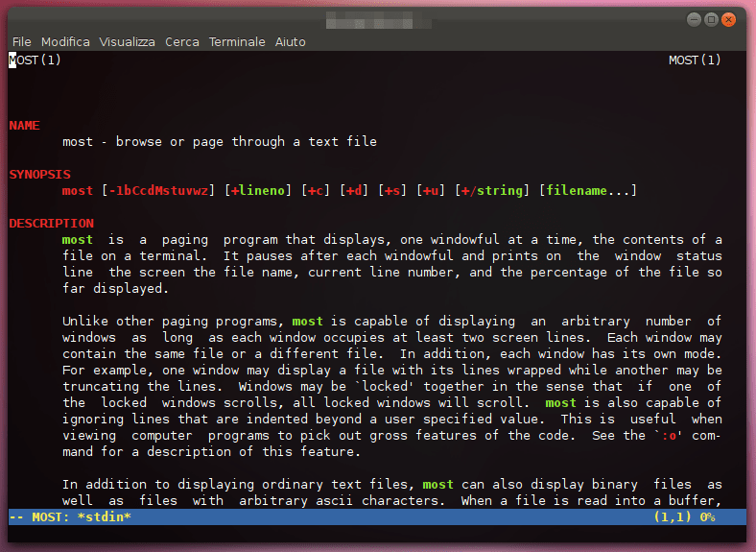Image resolution: width=756 pixels, height=552 pixels.
Task: Open the Visualizza menu
Action: point(128,42)
